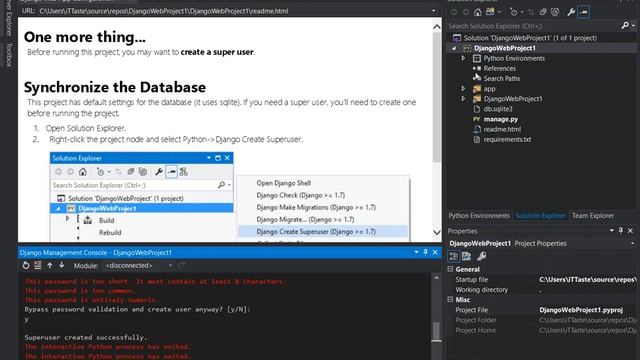Click readme page scrollbar up arrow
The width and height of the screenshot is (640, 360).
pos(437,27)
